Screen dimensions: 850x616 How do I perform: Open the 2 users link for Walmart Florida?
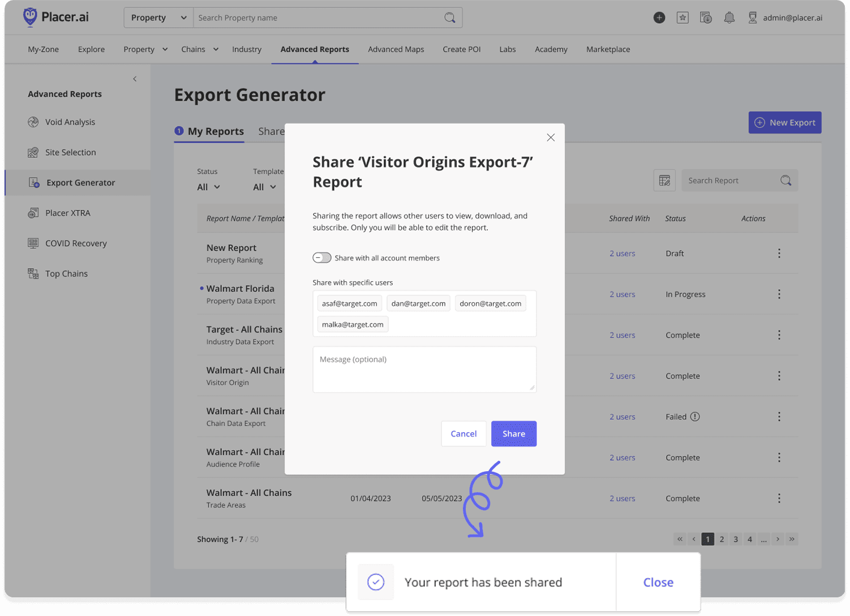point(623,294)
